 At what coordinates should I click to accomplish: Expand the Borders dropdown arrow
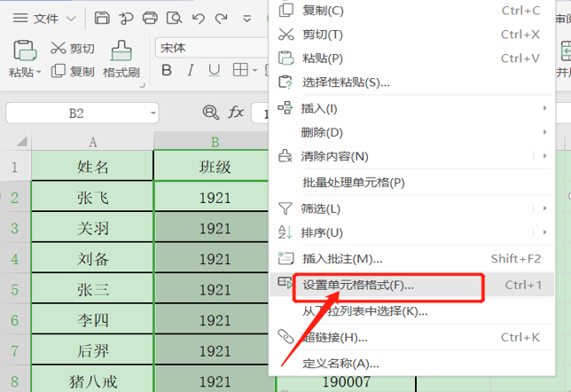(255, 70)
